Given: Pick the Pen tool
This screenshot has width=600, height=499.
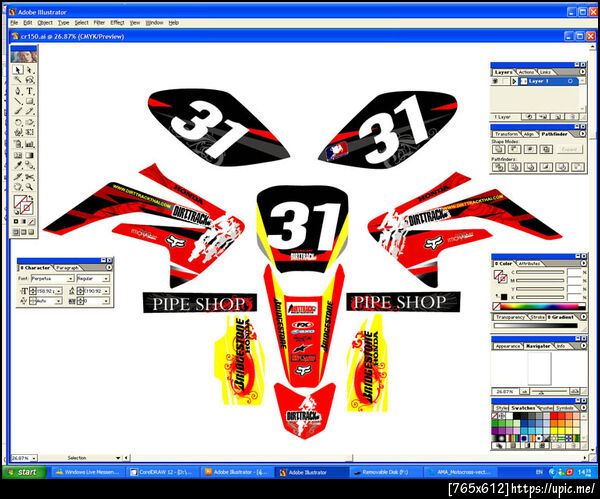Looking at the screenshot, I should (x=18, y=91).
